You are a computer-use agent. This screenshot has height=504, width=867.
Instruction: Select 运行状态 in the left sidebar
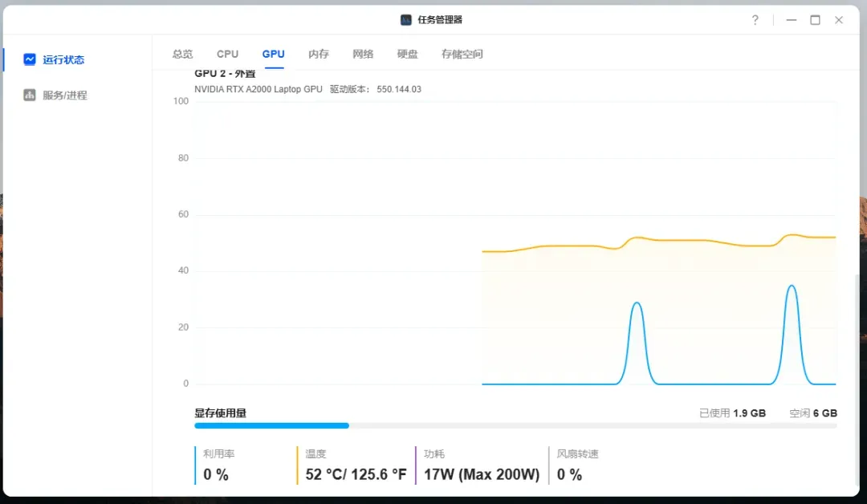coord(63,59)
